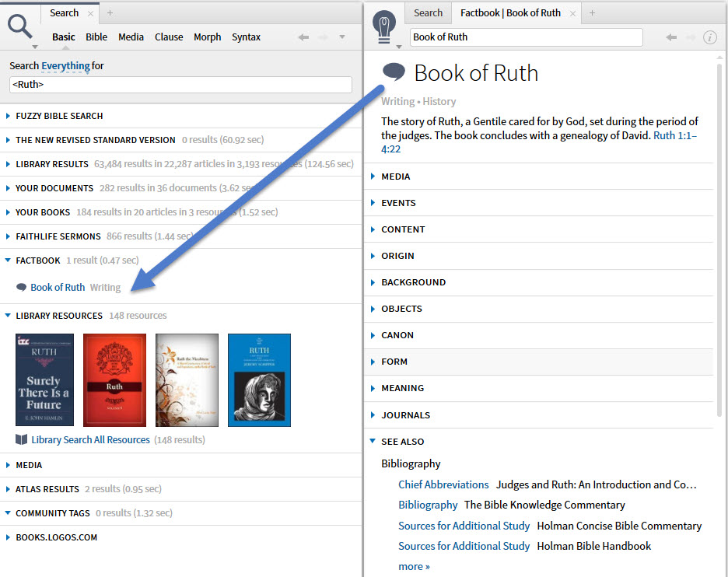This screenshot has width=728, height=577.
Task: Click the magnifying glass Search panel icon
Action: pos(20,26)
